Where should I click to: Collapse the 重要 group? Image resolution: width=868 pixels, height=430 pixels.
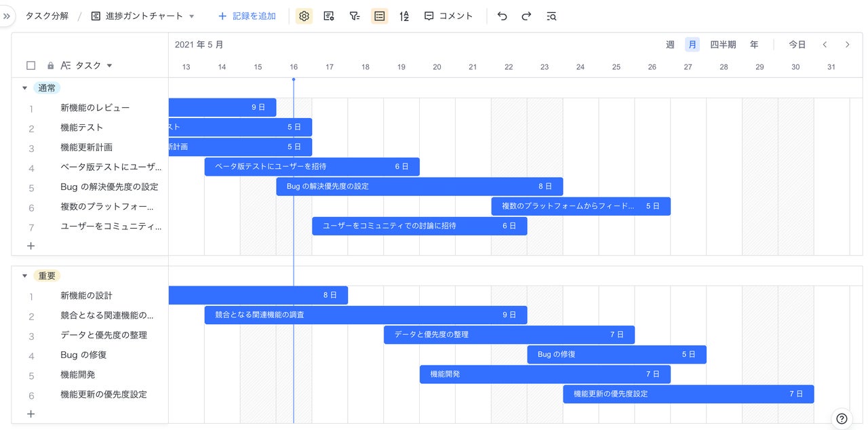click(25, 275)
